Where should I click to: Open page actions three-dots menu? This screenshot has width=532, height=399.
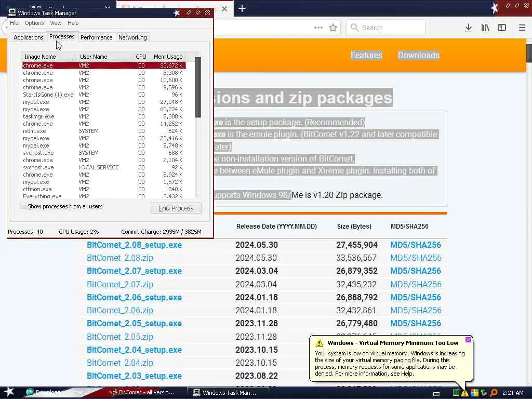click(318, 28)
